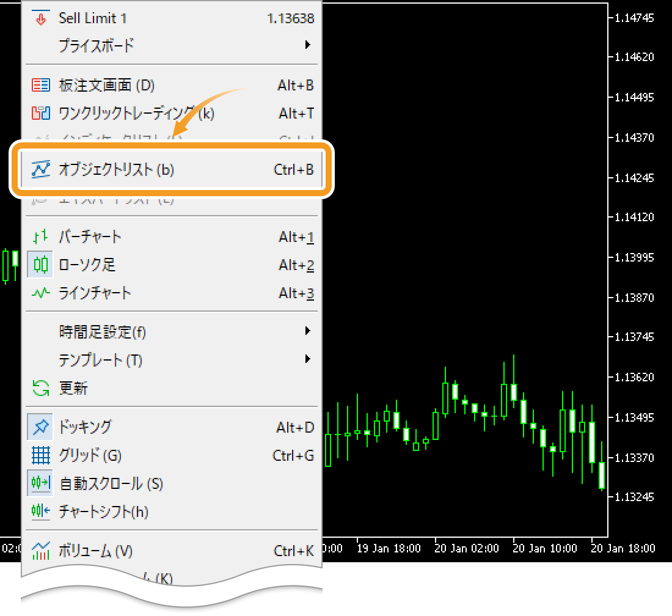Open オブジェクトリスト (b) menu item
The height and width of the screenshot is (616, 672).
(172, 169)
